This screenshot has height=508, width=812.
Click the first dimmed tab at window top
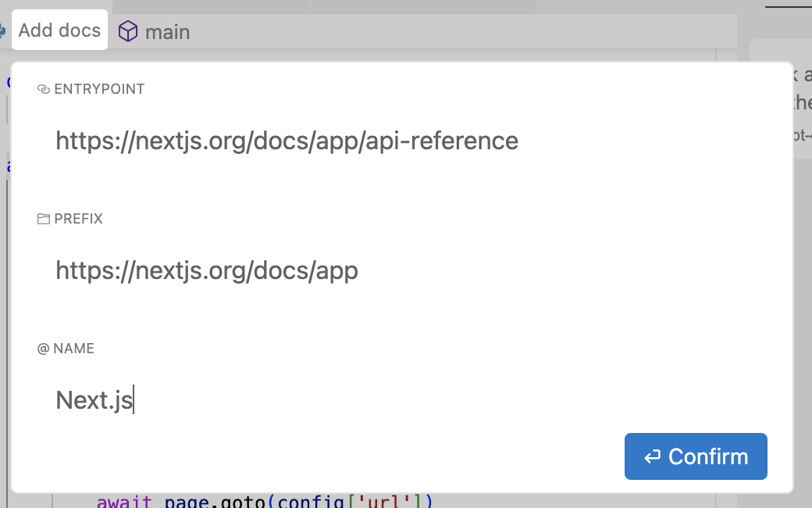point(211,6)
